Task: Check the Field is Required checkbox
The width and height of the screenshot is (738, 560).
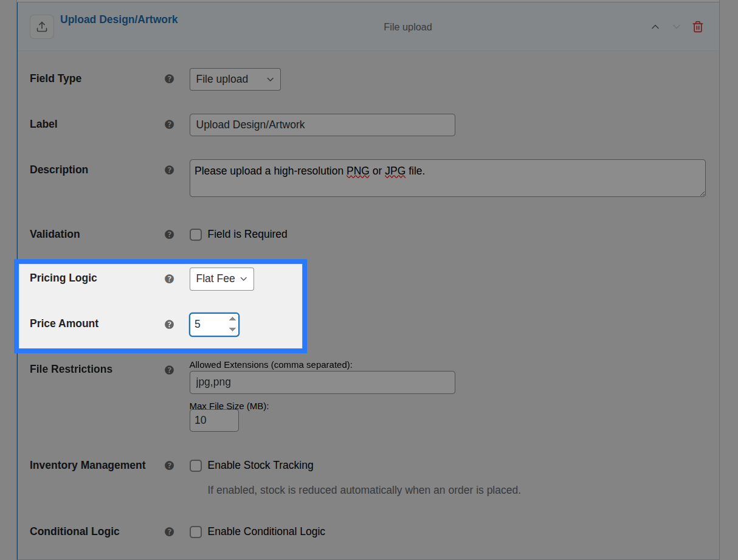Action: point(196,235)
